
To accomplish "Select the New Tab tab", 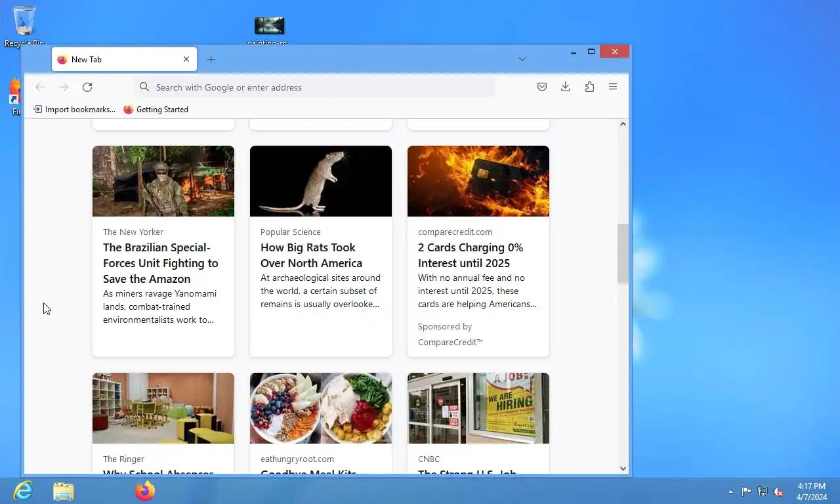I will (124, 59).
